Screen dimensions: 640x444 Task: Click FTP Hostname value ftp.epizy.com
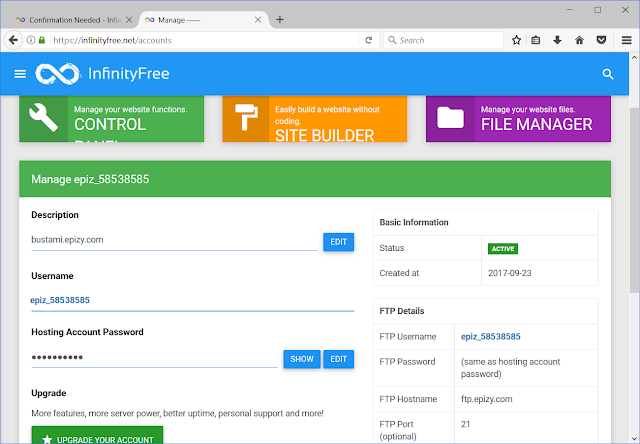point(487,399)
